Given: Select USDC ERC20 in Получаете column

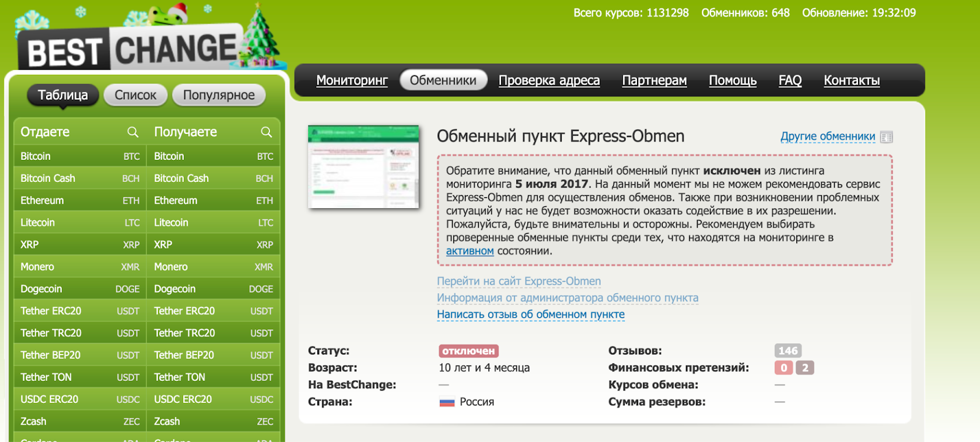Looking at the screenshot, I should pos(213,399).
